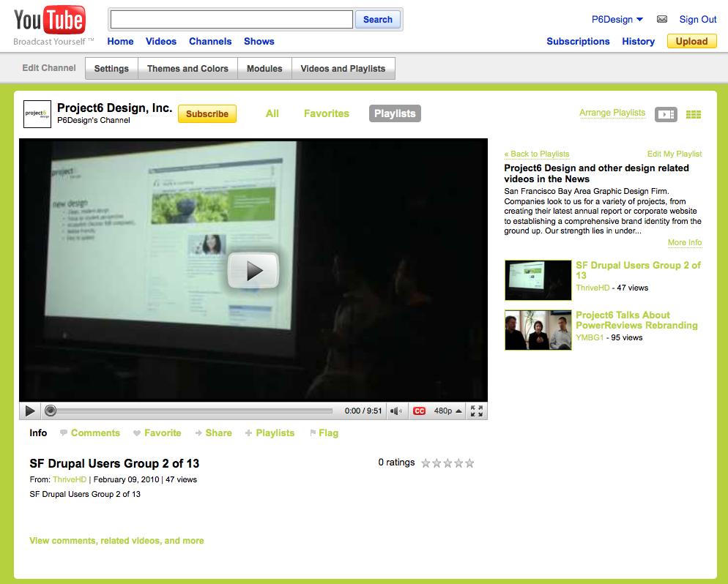Rate the video three stars
The height and width of the screenshot is (584, 728).
click(447, 463)
